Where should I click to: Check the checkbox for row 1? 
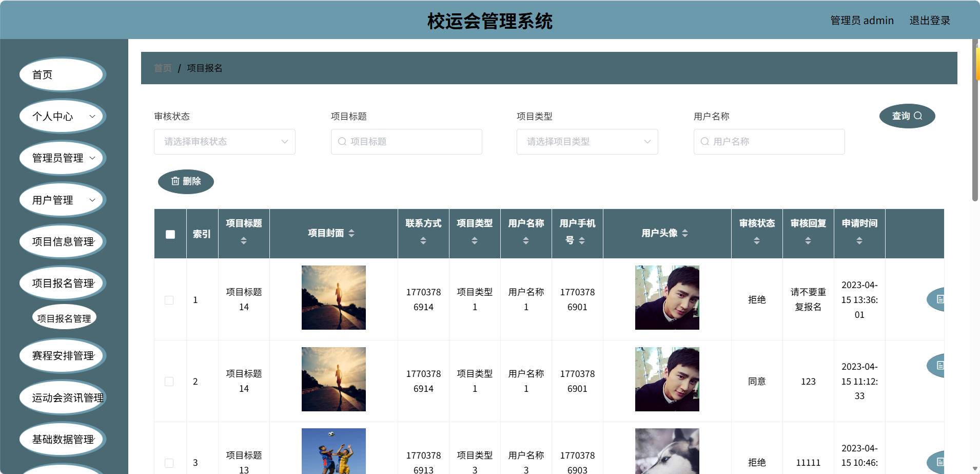click(x=169, y=300)
